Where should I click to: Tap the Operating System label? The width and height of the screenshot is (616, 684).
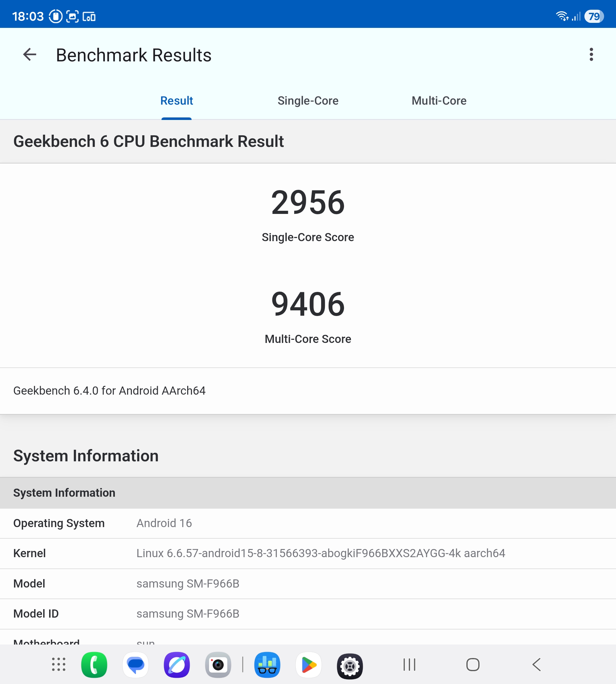click(x=59, y=523)
